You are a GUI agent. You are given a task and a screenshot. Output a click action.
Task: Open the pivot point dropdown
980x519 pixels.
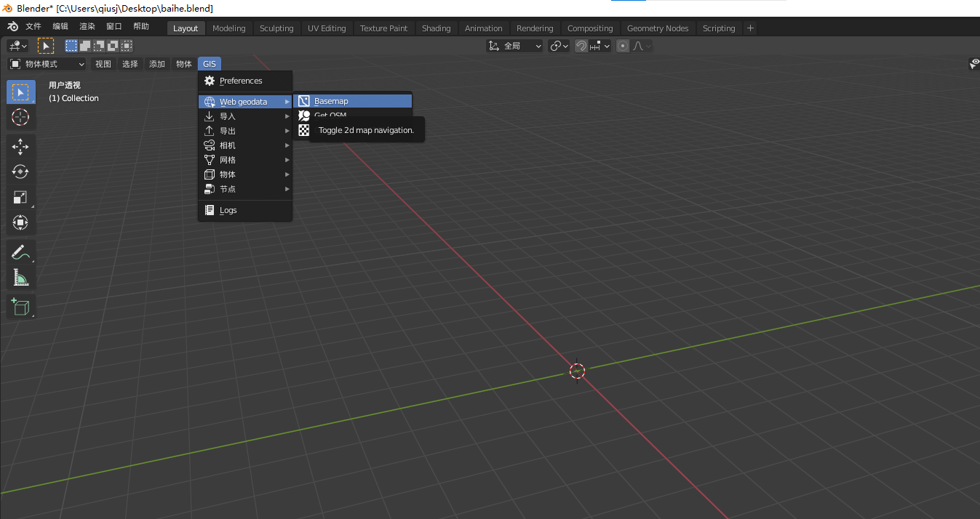click(x=559, y=46)
